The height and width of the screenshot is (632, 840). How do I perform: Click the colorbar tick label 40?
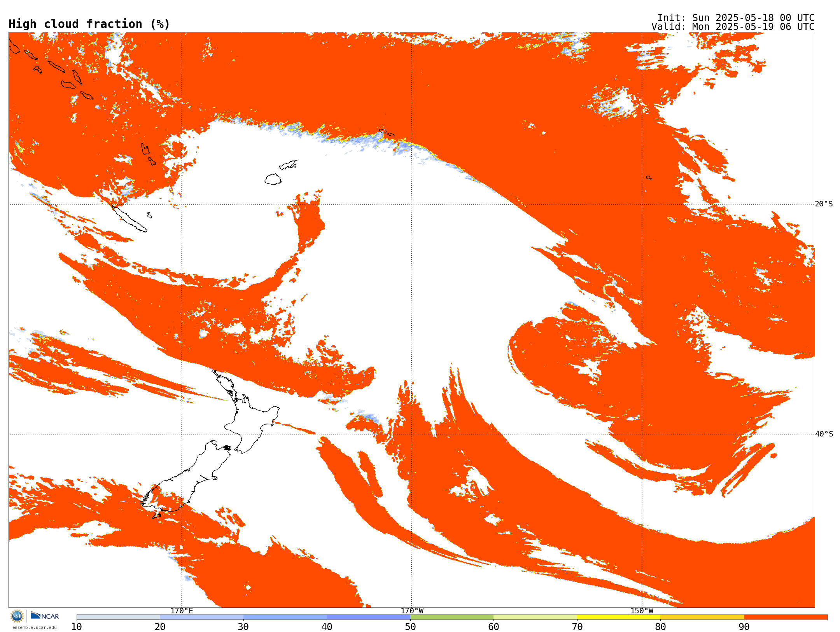327,627
